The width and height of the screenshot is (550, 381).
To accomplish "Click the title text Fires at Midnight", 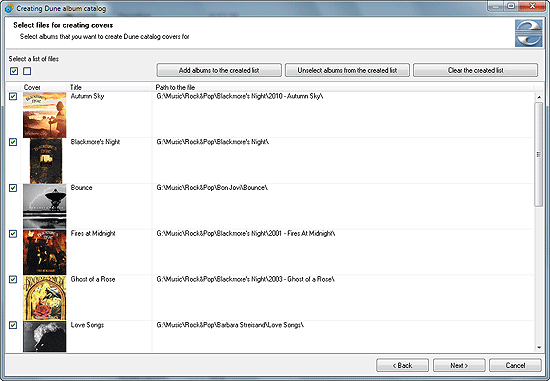I will click(x=93, y=233).
